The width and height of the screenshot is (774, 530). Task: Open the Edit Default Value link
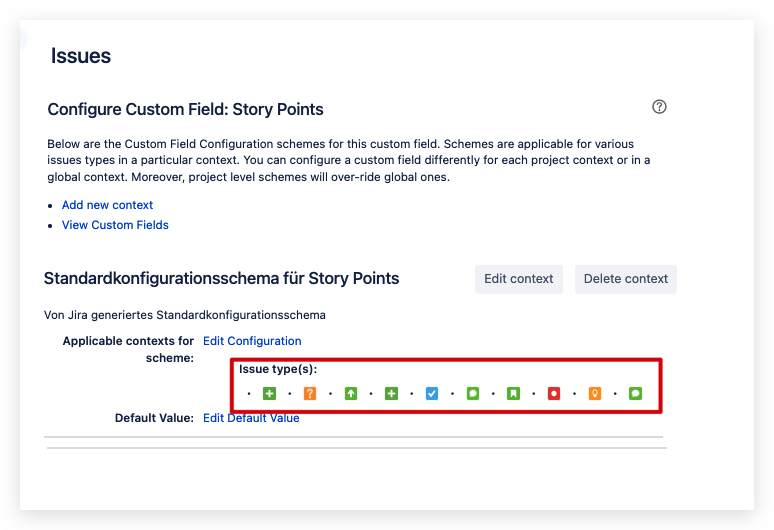(251, 418)
